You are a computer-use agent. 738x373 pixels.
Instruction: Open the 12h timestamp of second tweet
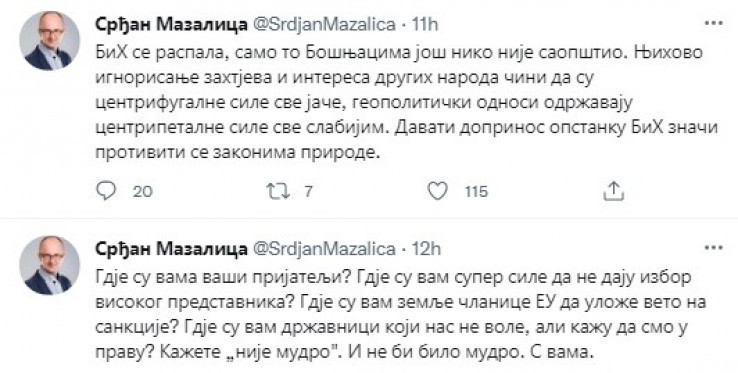(426, 249)
